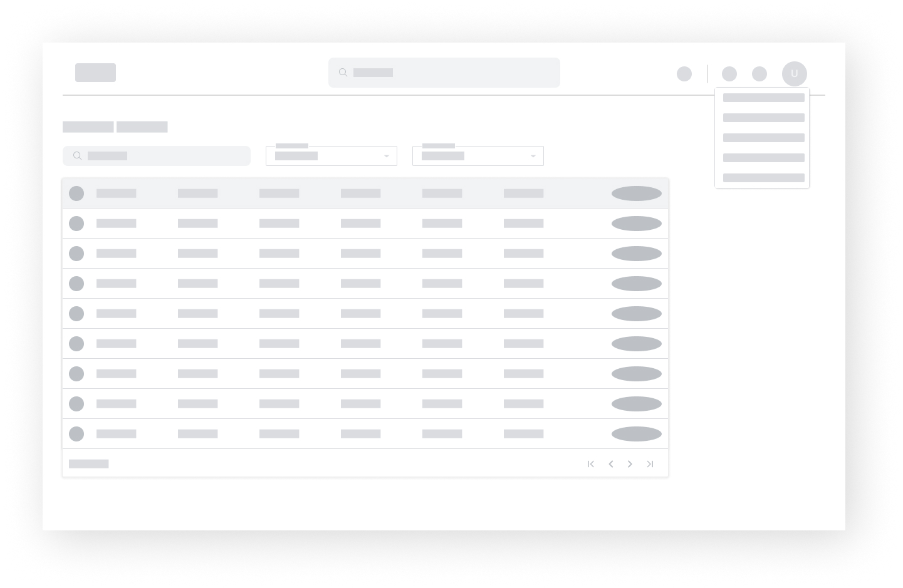Click the round icon left of the header divider
903x588 pixels.
(684, 74)
